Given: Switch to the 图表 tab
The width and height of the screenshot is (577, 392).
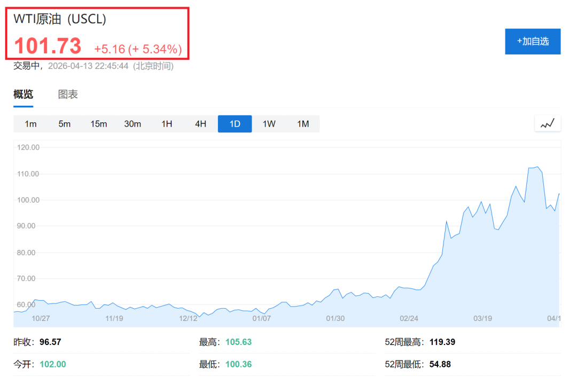Looking at the screenshot, I should (x=68, y=95).
